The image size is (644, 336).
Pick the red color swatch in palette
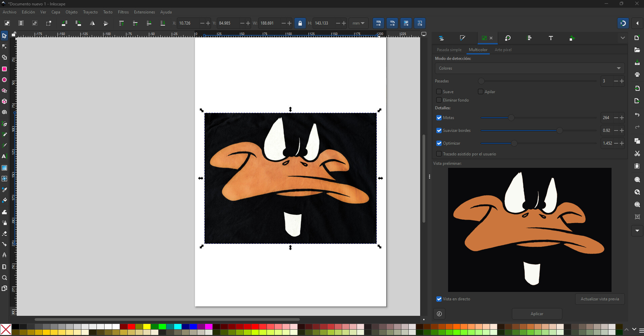click(x=131, y=327)
